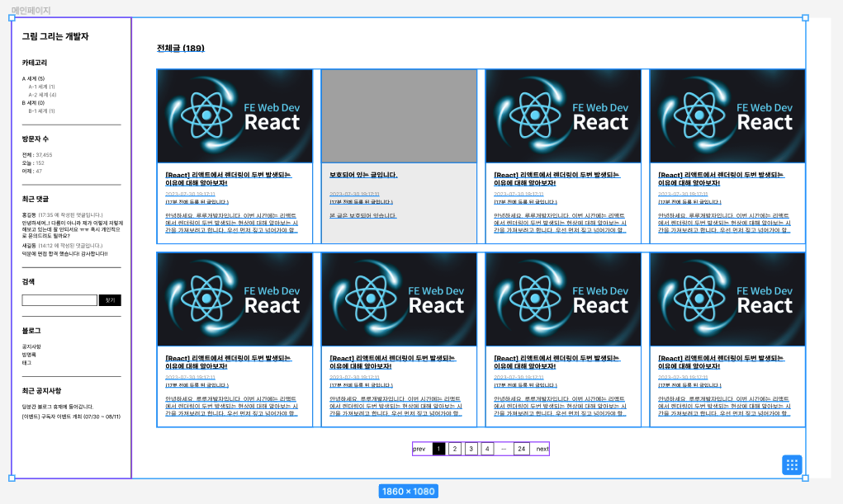Go to the prev page
Screen dimensions: 843x504
click(x=419, y=449)
